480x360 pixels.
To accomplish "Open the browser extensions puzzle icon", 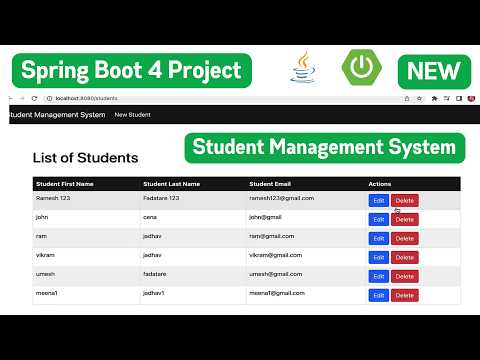I will click(434, 98).
